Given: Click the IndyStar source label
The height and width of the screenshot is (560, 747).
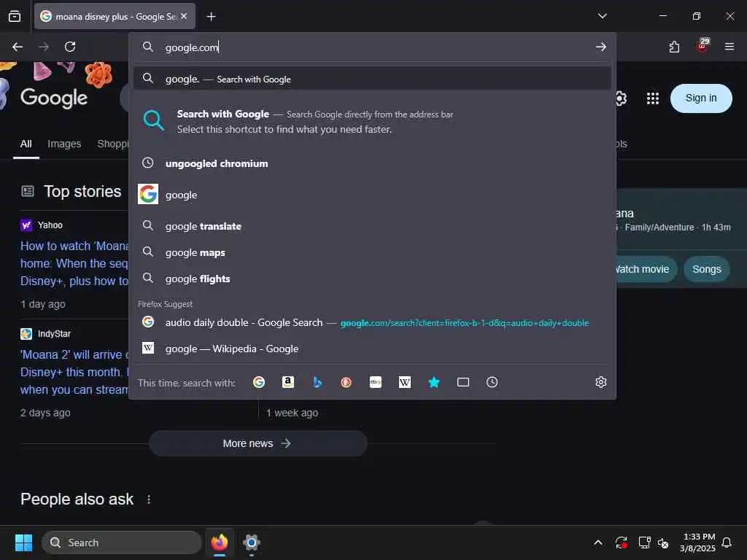Looking at the screenshot, I should pos(54,334).
